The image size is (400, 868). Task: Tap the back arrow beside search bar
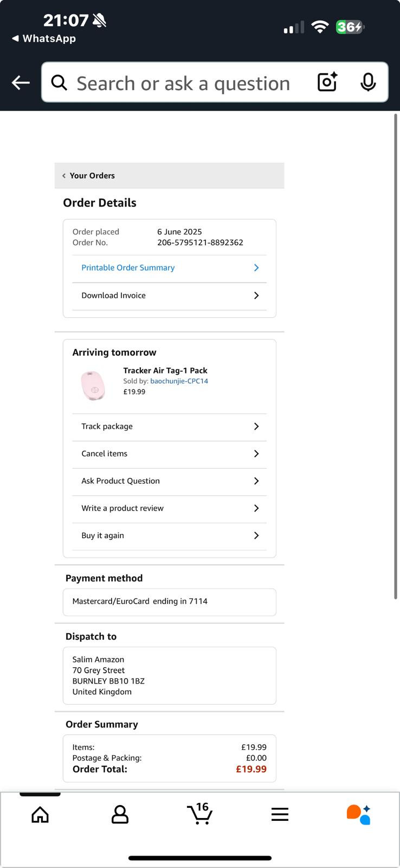click(21, 82)
